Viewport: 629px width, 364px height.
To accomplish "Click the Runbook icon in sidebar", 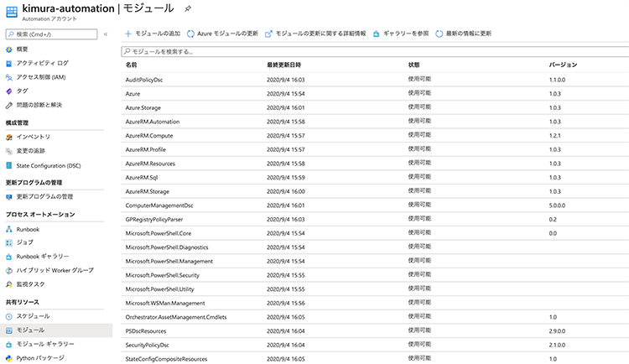I will click(10, 228).
